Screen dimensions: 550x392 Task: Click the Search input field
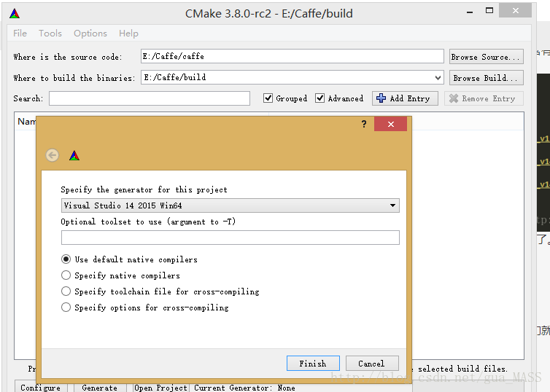(x=150, y=98)
